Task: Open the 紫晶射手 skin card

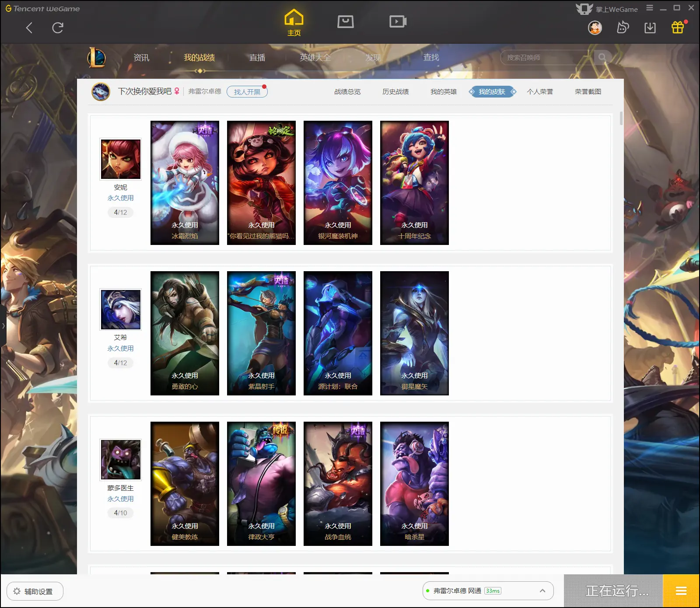Action: pyautogui.click(x=261, y=333)
